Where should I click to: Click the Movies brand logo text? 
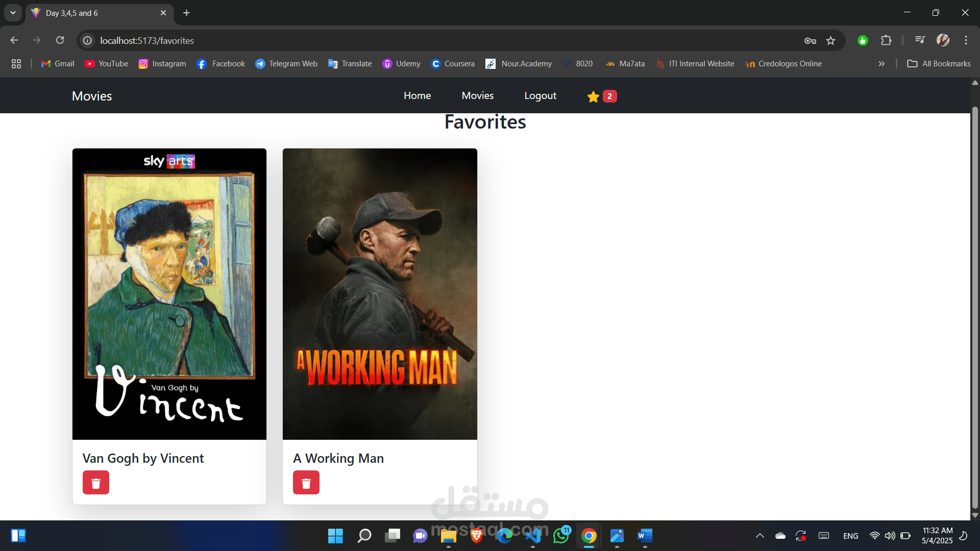[92, 96]
